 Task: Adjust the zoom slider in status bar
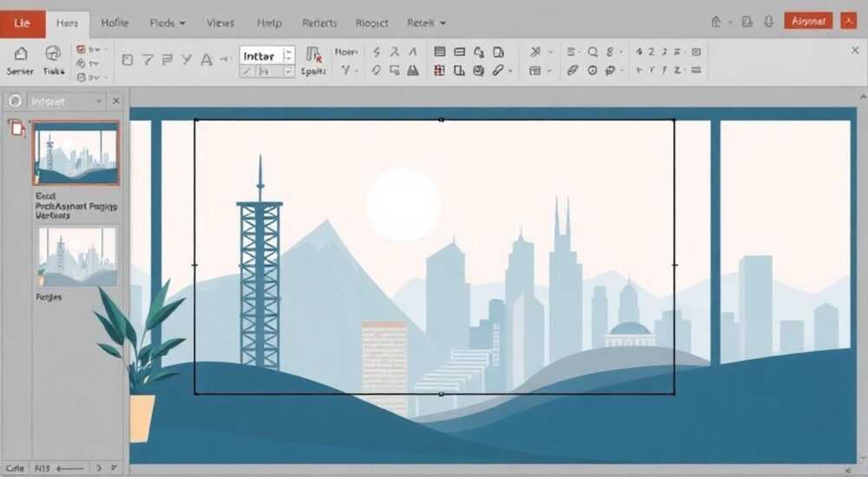pos(71,468)
